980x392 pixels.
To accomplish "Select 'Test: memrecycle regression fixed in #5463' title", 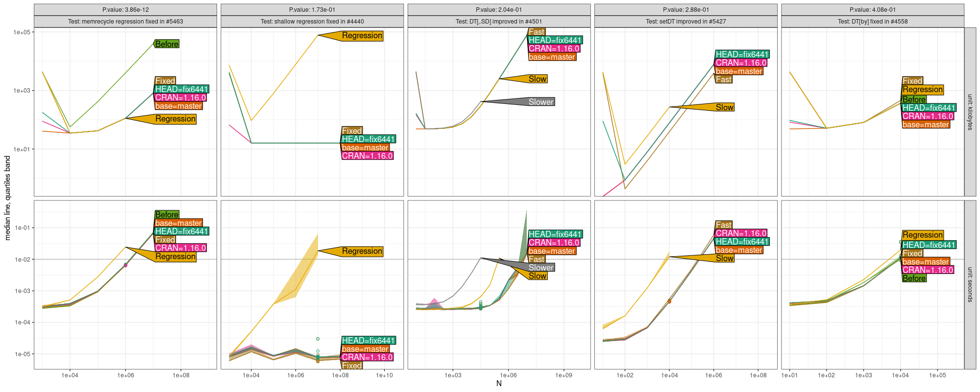I will [125, 22].
